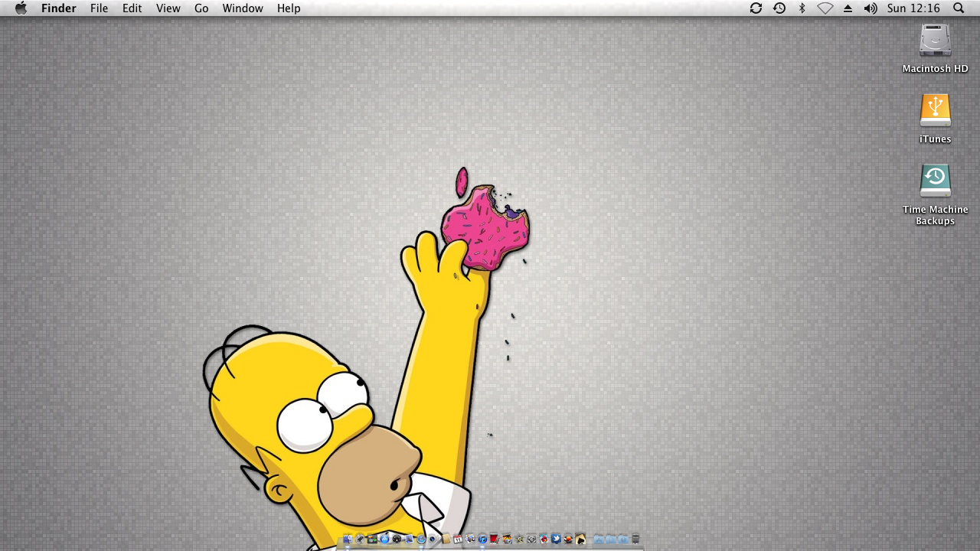This screenshot has height=551, width=980.
Task: Launch Angry Birds from the Dock
Action: (x=544, y=539)
